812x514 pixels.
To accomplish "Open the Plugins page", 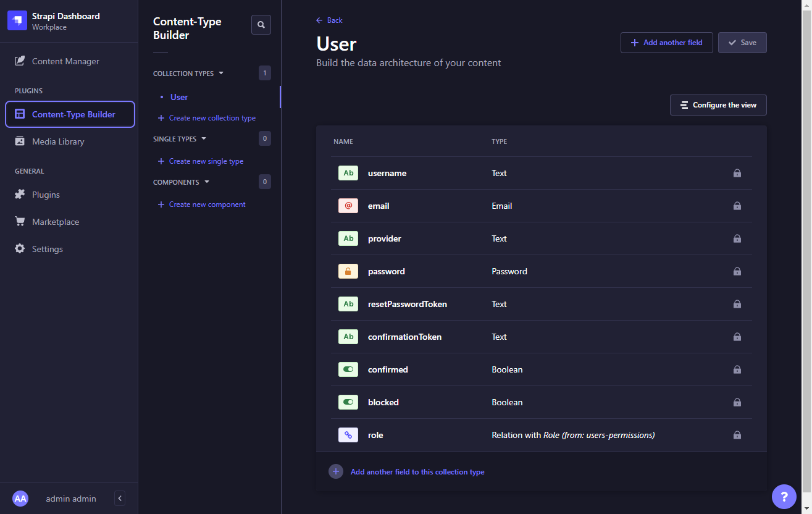I will 69,195.
